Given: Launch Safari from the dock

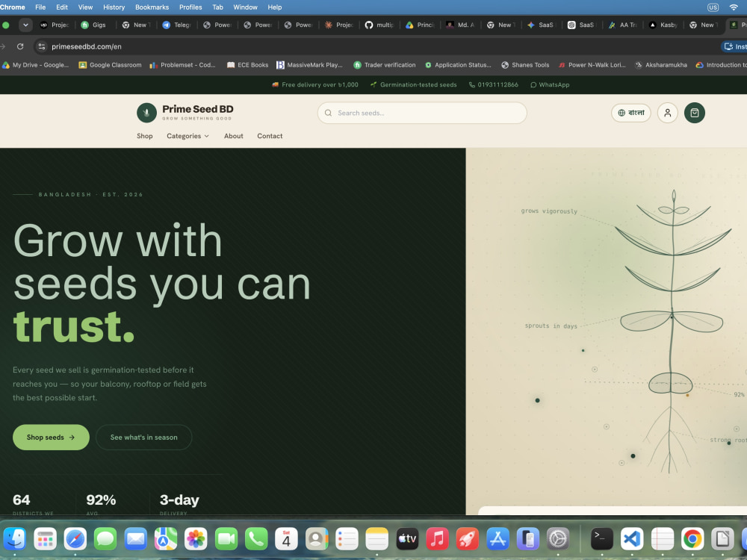Looking at the screenshot, I should click(x=75, y=539).
